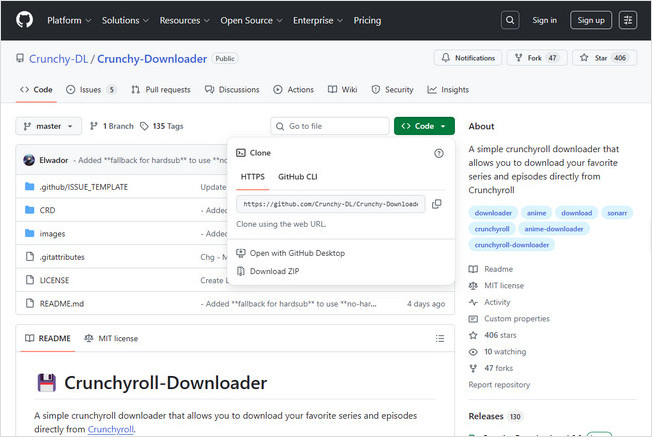The height and width of the screenshot is (437, 652).
Task: Click the Go to file search field
Action: point(330,126)
